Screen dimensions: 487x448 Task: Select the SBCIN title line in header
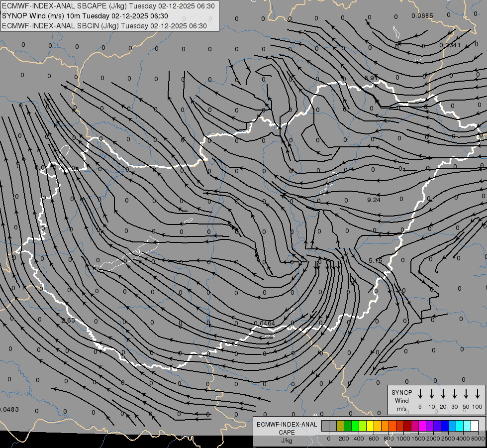pyautogui.click(x=104, y=26)
